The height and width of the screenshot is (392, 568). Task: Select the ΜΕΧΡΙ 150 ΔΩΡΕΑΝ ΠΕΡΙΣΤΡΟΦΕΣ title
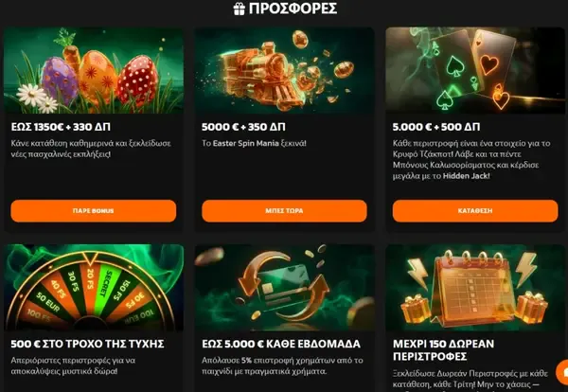[443, 350]
